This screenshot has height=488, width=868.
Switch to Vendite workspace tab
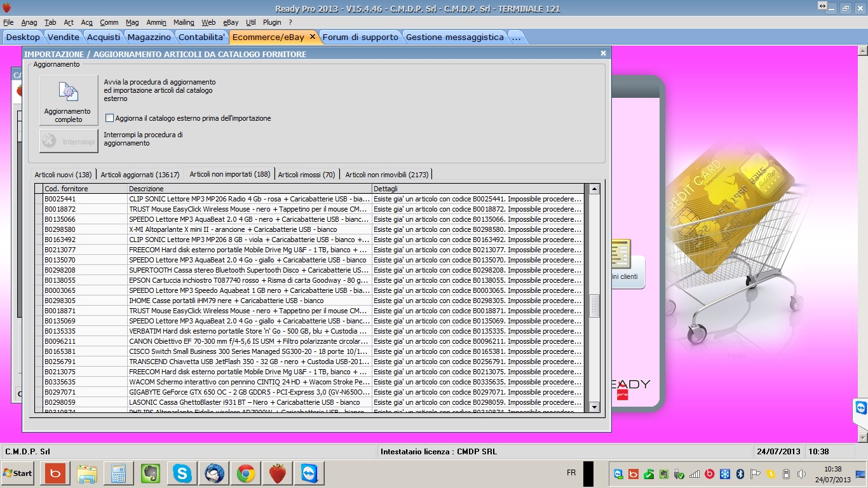(64, 37)
